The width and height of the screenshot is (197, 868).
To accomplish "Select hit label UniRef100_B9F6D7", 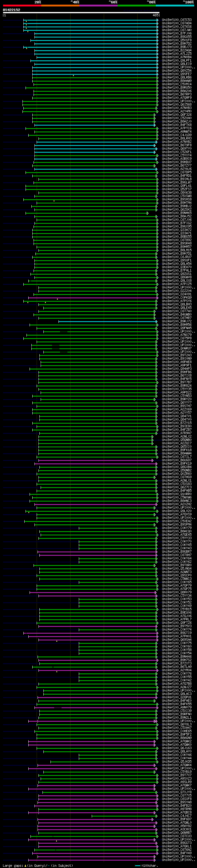I will (176, 819).
